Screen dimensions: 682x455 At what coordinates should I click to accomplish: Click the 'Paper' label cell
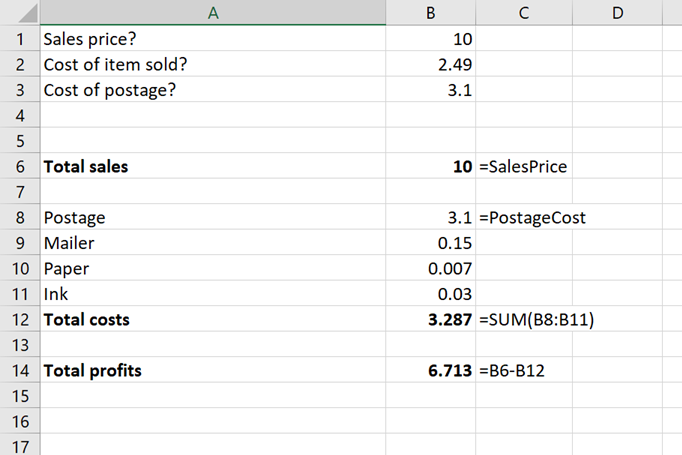(213, 268)
